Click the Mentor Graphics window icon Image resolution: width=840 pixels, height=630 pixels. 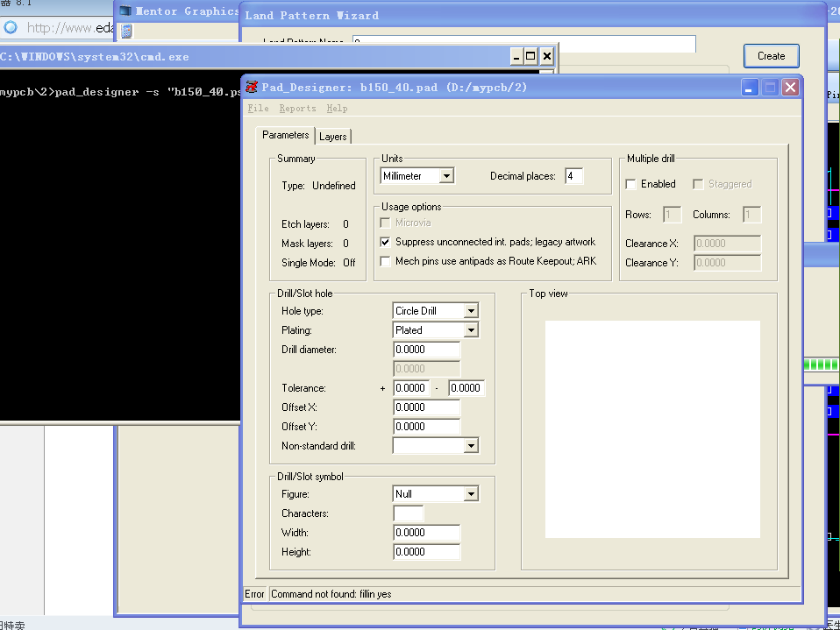coord(125,11)
